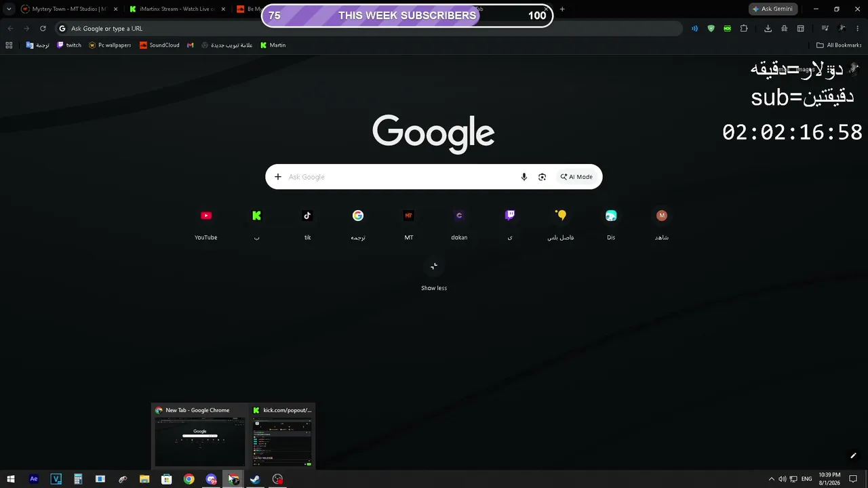Screen dimensions: 868x488
Task: Open the ENG language switcher in the tray
Action: (807, 479)
